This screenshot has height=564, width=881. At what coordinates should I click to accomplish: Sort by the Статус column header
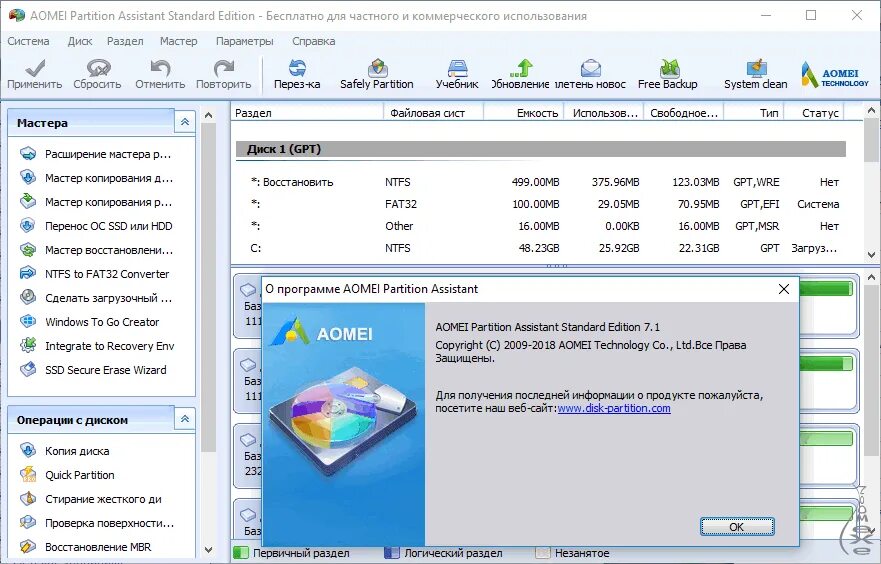815,113
